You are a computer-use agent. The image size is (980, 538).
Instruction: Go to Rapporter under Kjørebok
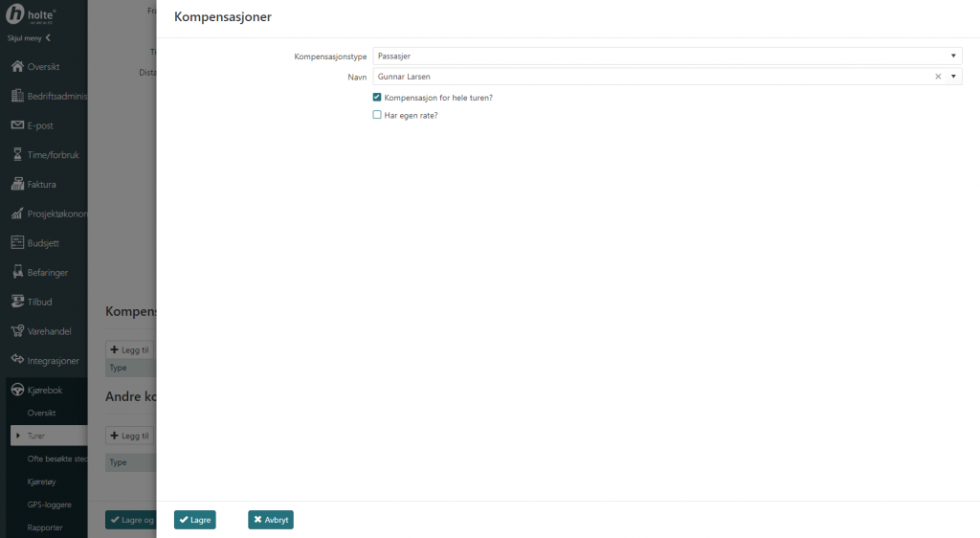[x=46, y=527]
